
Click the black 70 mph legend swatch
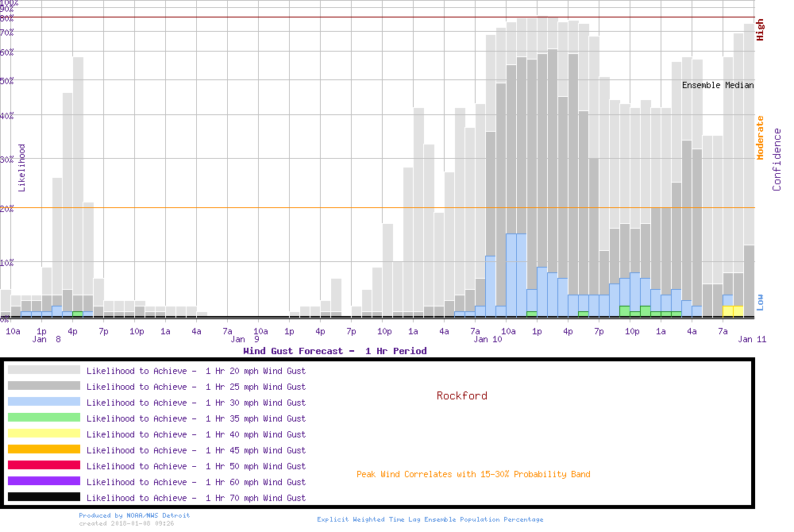pyautogui.click(x=44, y=497)
